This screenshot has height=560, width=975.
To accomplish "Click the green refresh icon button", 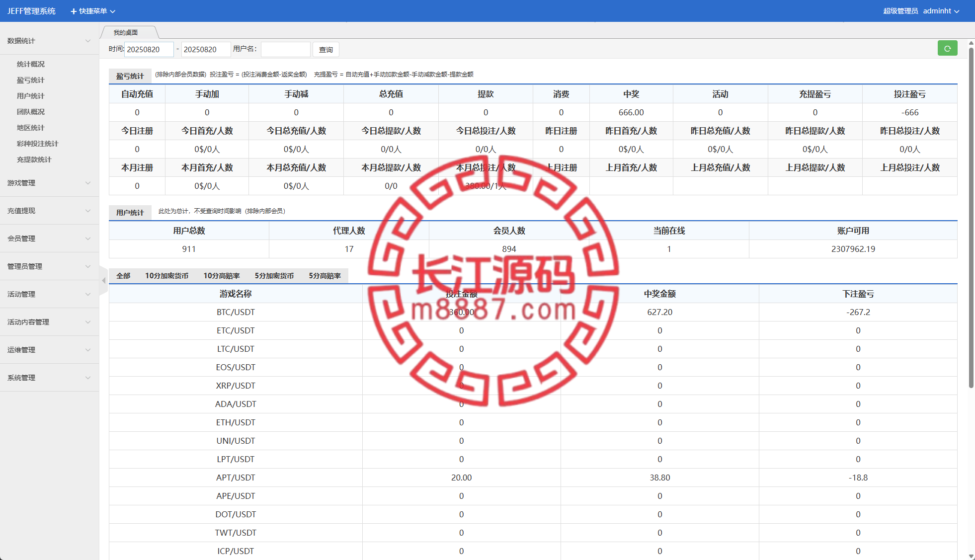I will coord(947,49).
